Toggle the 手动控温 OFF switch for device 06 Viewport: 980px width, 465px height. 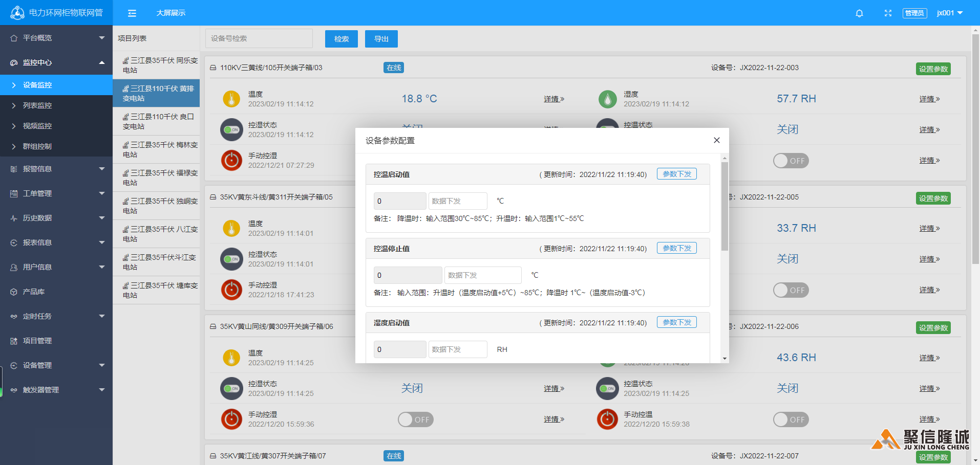click(x=415, y=419)
